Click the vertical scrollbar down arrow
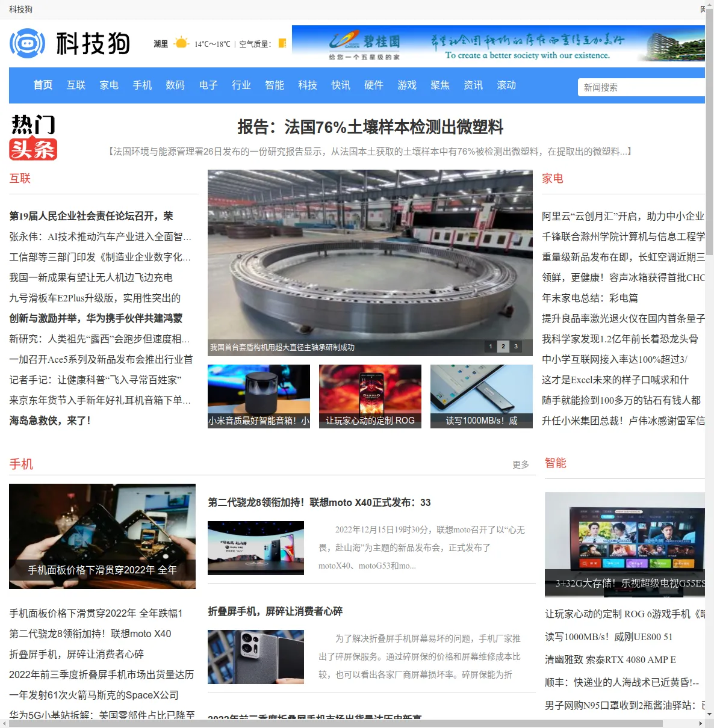Viewport: 714px width, 728px height. (x=709, y=714)
